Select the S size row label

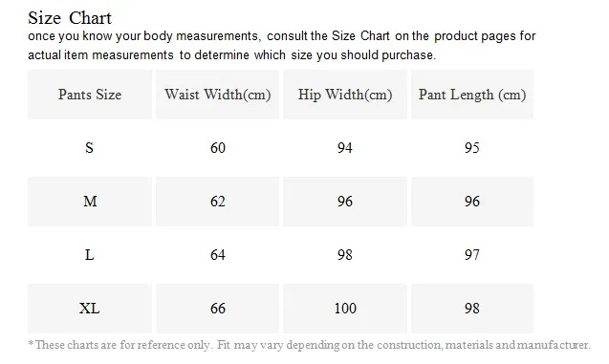click(x=89, y=148)
